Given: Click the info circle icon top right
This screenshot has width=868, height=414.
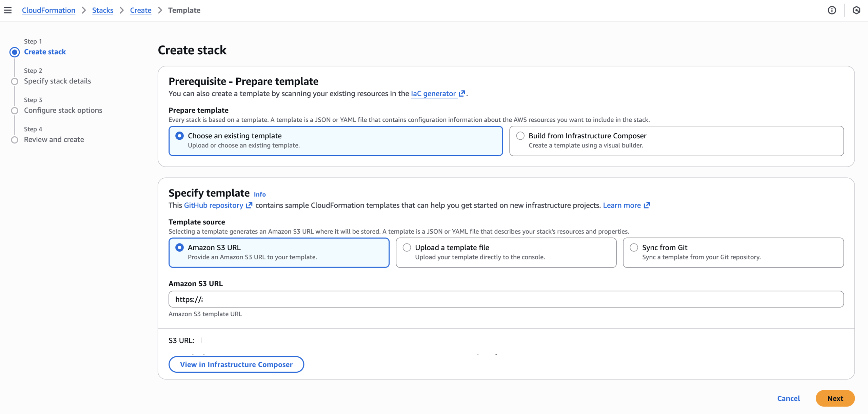Looking at the screenshot, I should tap(832, 10).
